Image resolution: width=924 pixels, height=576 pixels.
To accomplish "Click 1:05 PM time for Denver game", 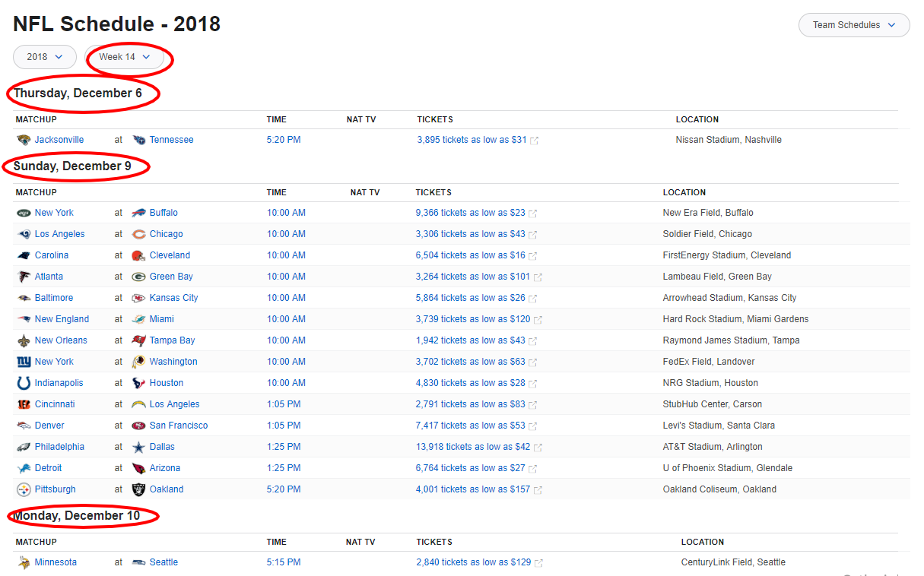I will tap(284, 426).
